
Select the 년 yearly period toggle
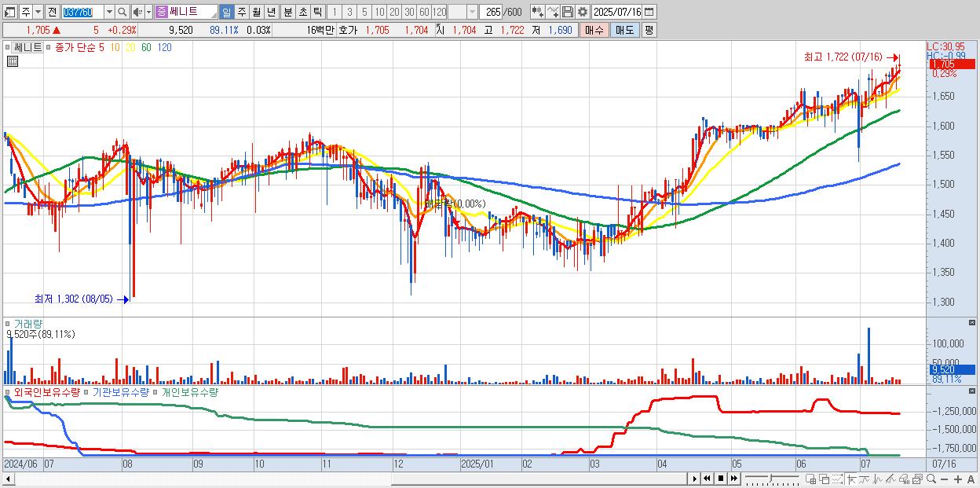pos(271,12)
